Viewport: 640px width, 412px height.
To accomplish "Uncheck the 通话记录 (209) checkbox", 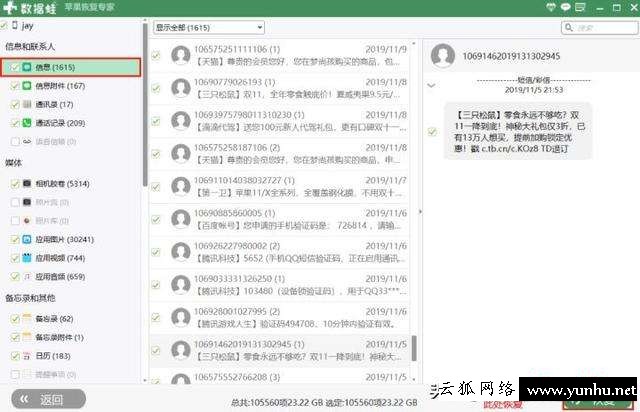I will (15, 123).
